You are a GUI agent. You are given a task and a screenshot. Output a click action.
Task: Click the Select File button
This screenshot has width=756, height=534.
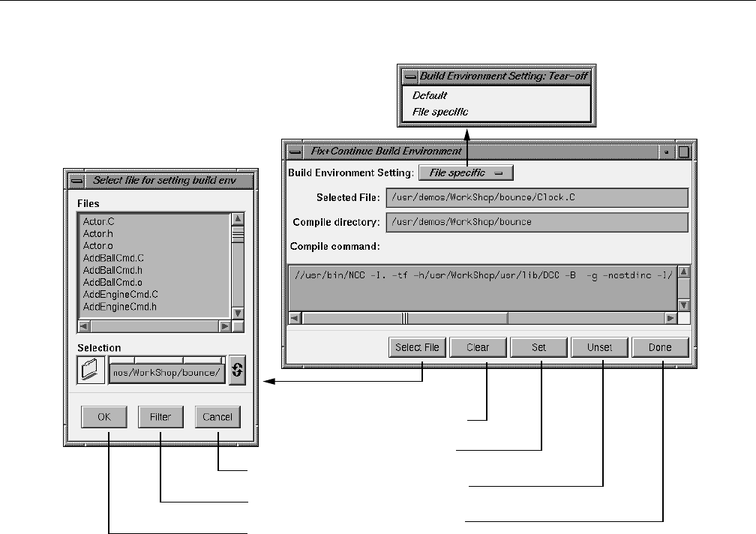tap(417, 347)
